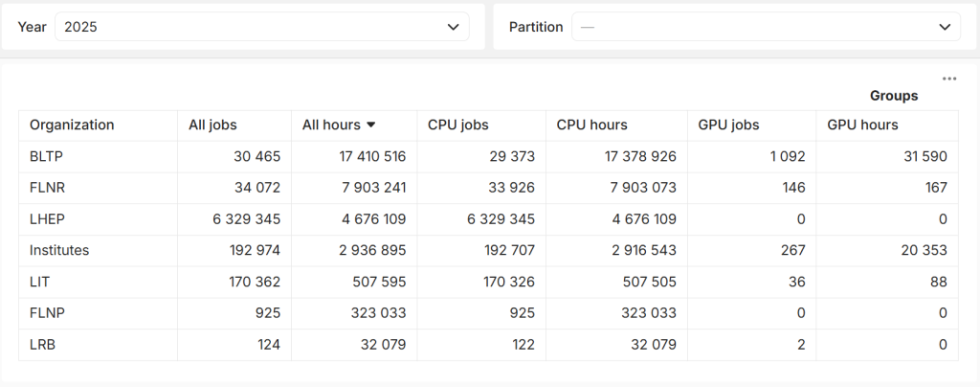Sort by GPU jobs column header
The image size is (980, 387).
tap(727, 125)
